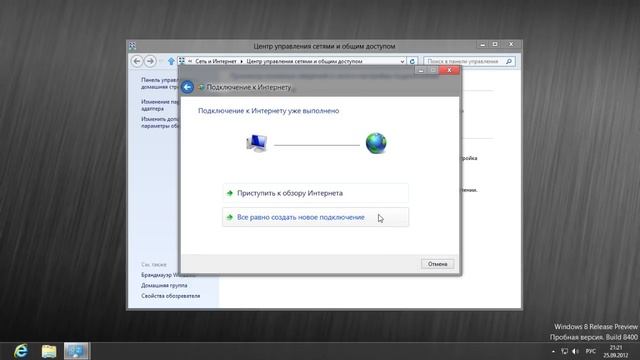Close the Подключение к Интернету wizard

pyautogui.click(x=449, y=70)
